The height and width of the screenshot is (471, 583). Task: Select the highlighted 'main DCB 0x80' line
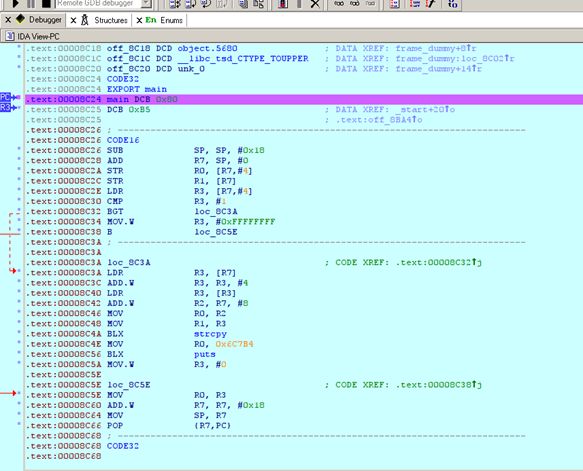coord(304,99)
